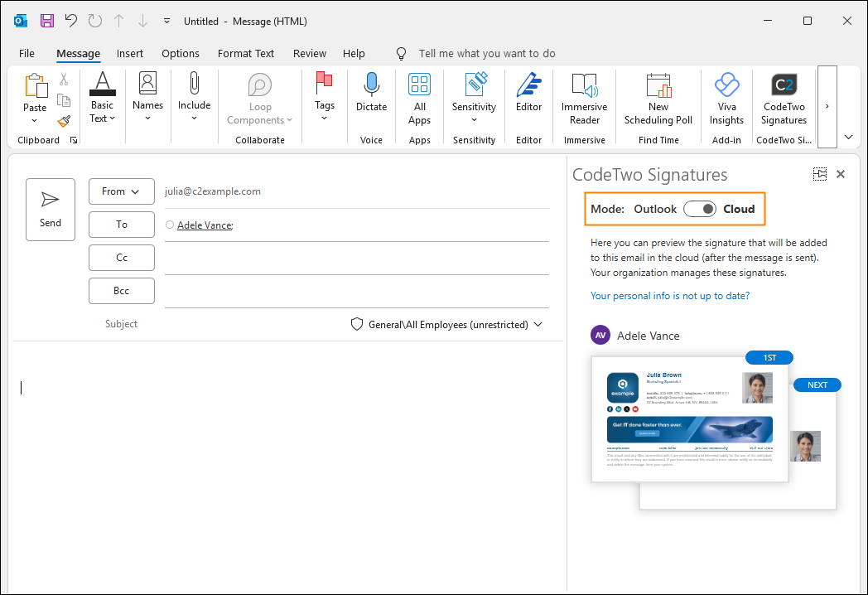Click the Cut scissors icon

65,80
